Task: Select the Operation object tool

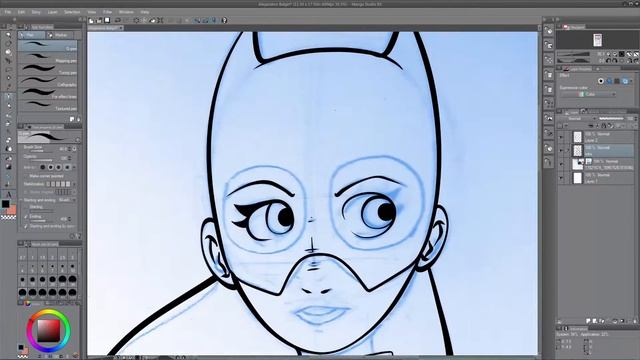Action: coord(8,52)
